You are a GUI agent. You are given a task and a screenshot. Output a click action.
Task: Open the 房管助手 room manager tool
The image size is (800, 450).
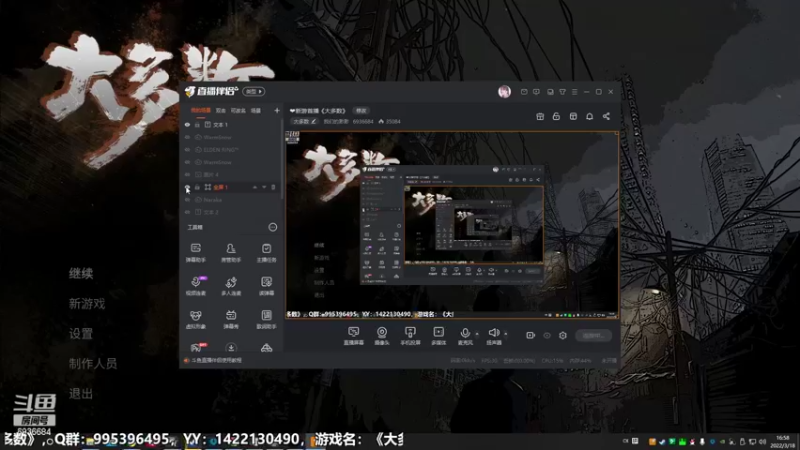pos(231,253)
